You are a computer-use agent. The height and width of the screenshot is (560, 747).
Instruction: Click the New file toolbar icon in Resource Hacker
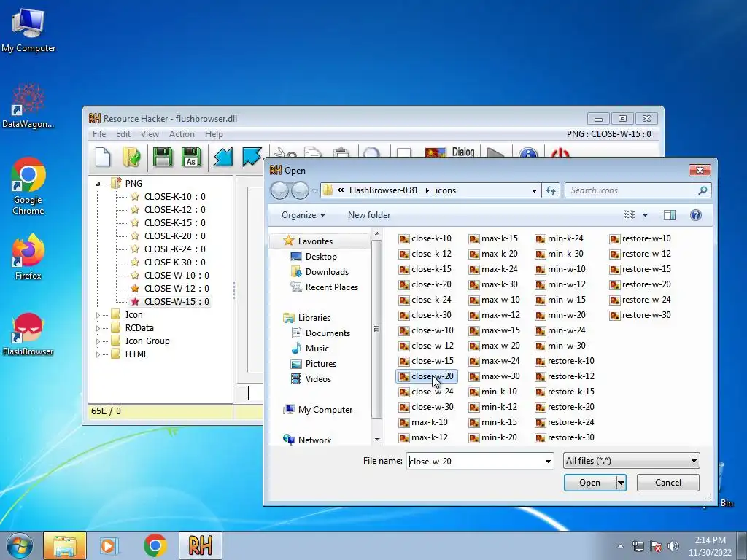[103, 157]
